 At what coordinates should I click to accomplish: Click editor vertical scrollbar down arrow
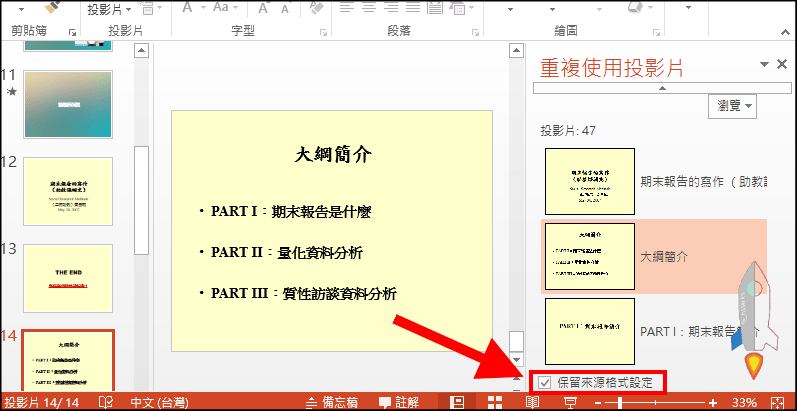coord(516,359)
